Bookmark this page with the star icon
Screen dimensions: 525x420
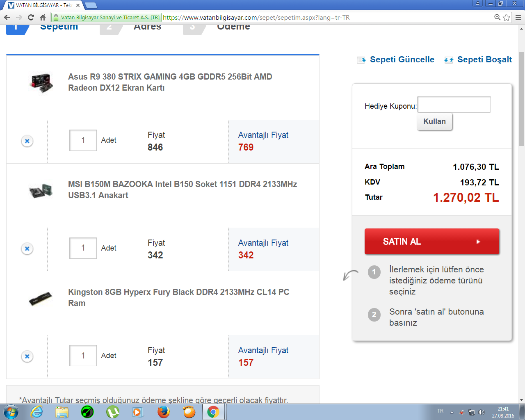507,17
